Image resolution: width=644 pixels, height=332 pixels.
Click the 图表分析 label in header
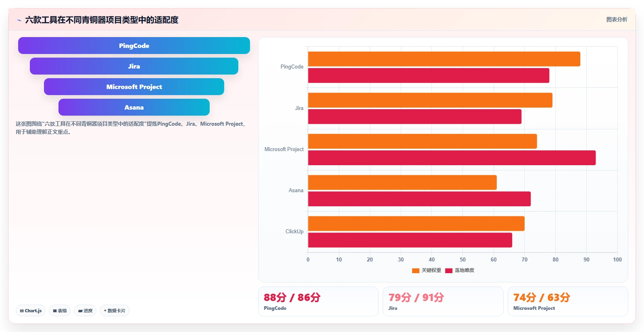click(617, 19)
